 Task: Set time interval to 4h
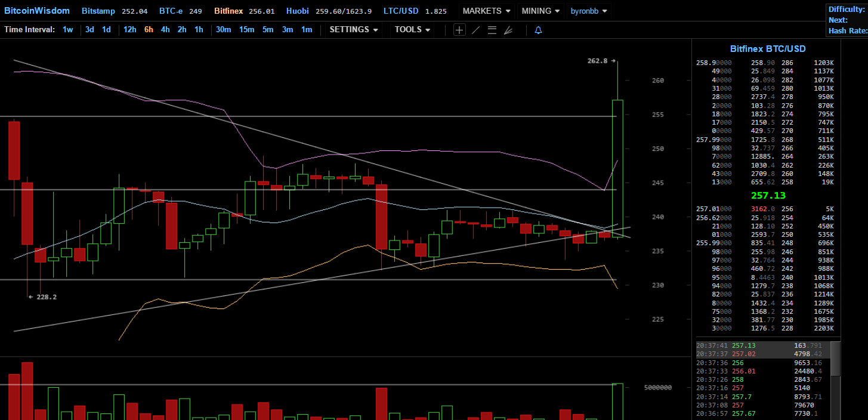click(x=165, y=30)
